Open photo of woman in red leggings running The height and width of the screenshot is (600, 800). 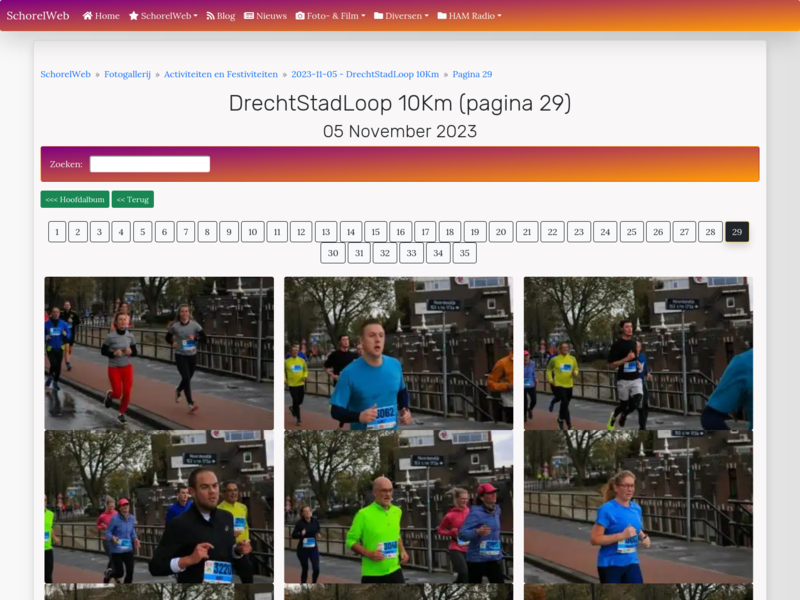point(159,353)
